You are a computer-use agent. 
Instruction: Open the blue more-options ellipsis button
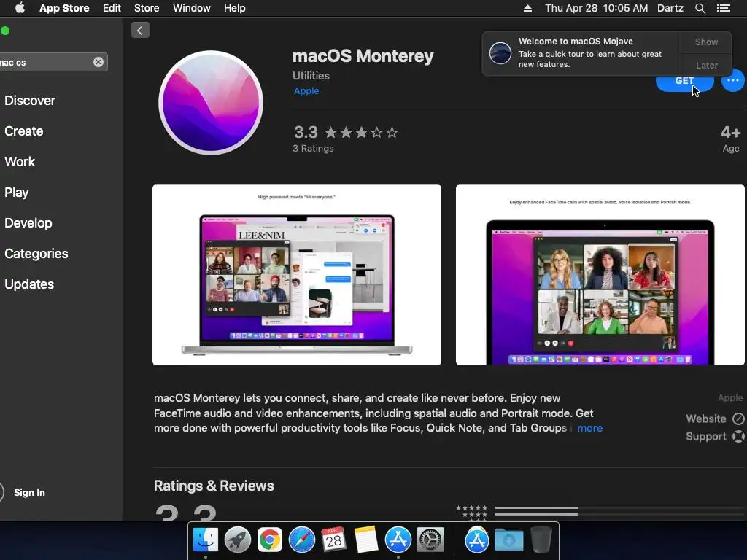[732, 80]
